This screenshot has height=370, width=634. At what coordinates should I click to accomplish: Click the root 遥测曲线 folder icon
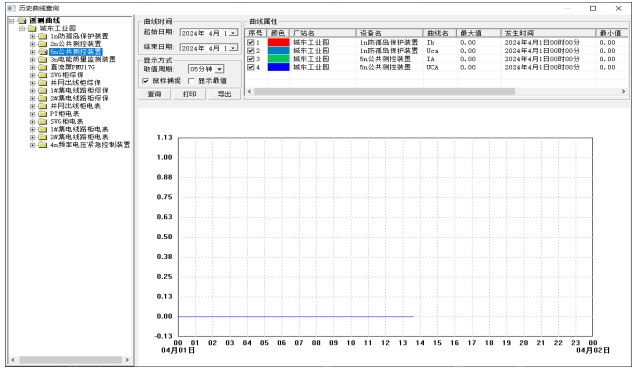(x=22, y=21)
